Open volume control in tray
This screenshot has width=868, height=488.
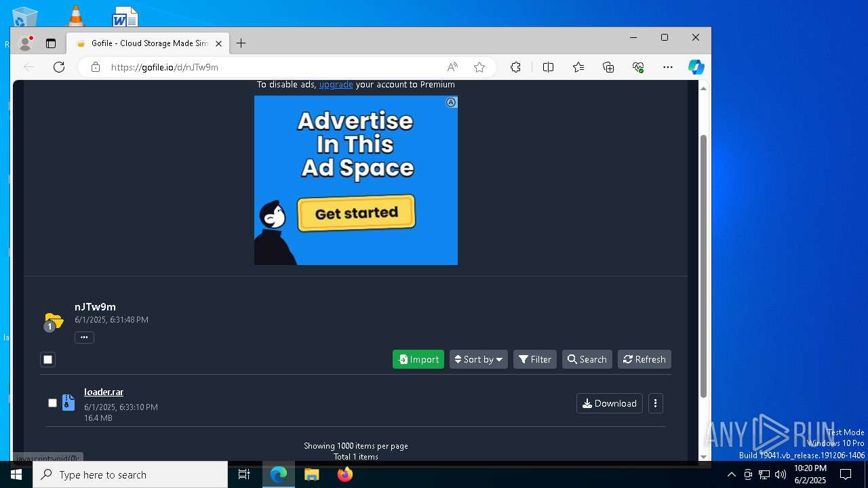(x=781, y=474)
